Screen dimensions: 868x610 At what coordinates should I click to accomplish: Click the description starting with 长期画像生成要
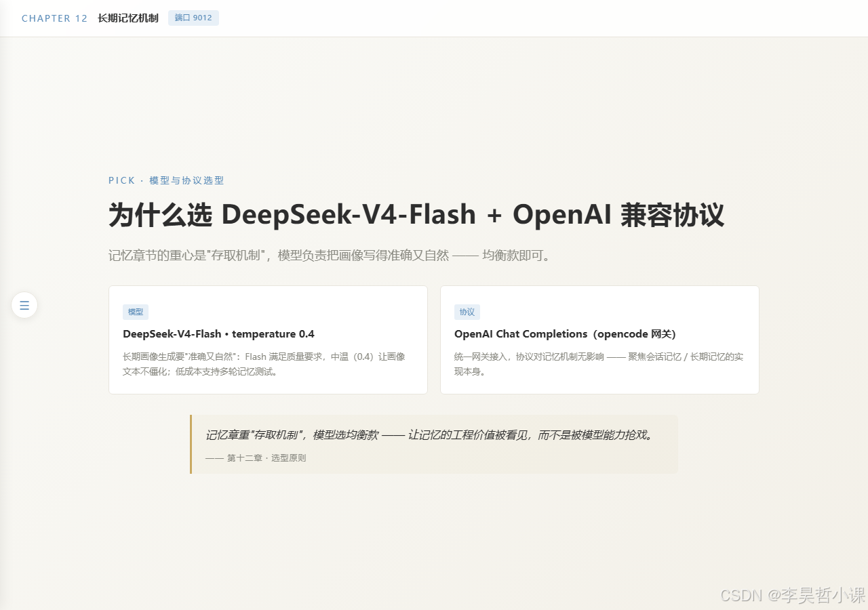click(x=264, y=364)
